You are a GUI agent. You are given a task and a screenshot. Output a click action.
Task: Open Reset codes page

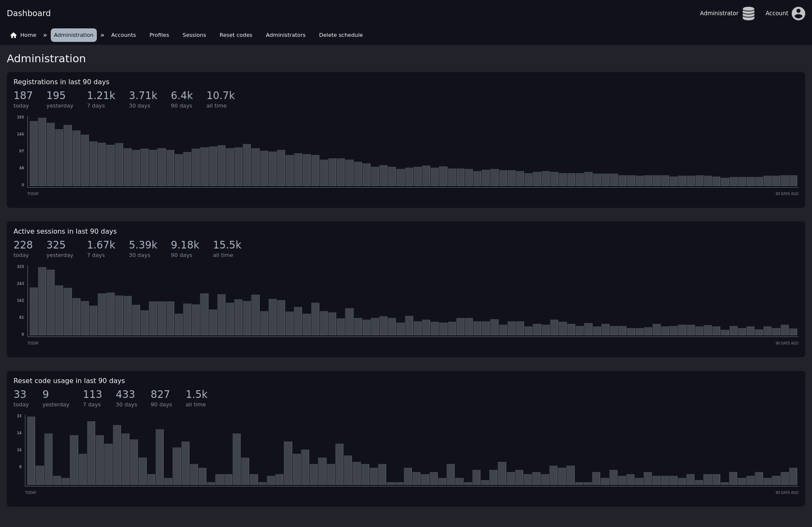tap(236, 35)
